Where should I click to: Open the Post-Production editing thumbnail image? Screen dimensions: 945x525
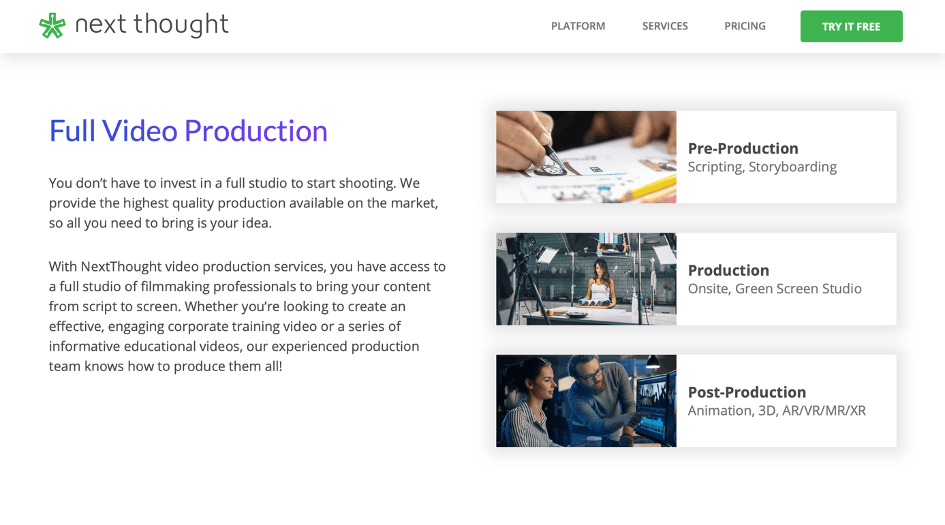click(586, 401)
